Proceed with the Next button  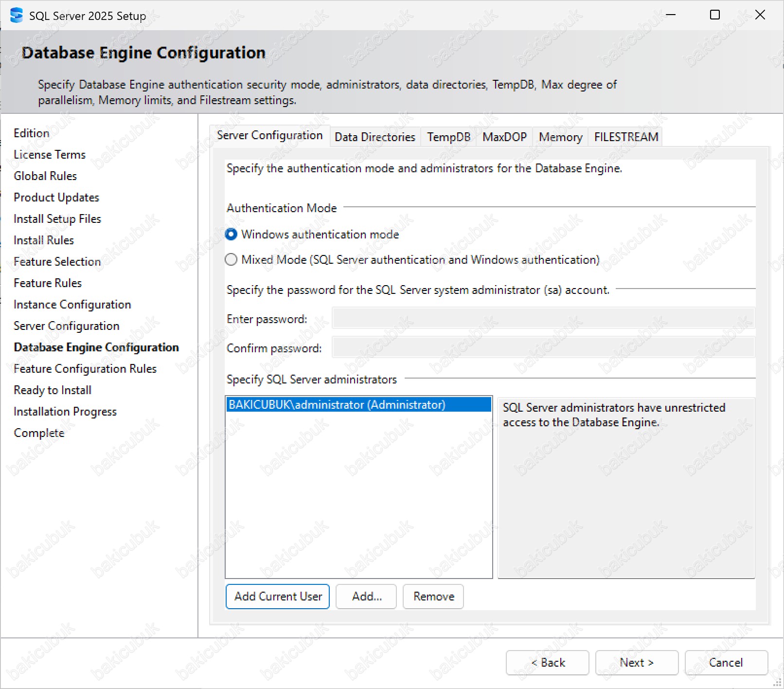coord(636,663)
